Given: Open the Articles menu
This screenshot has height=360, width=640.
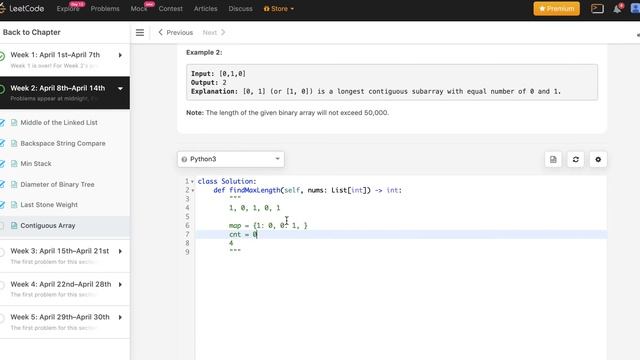Looking at the screenshot, I should [205, 9].
